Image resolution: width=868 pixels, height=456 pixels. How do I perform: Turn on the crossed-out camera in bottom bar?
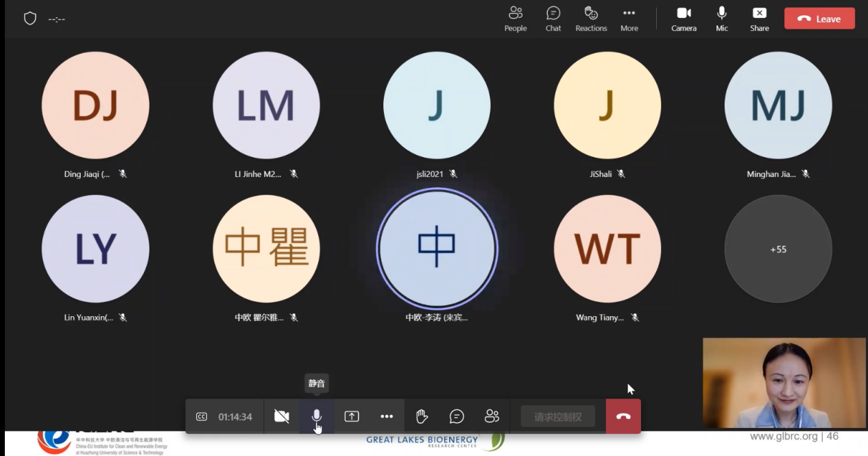(281, 416)
